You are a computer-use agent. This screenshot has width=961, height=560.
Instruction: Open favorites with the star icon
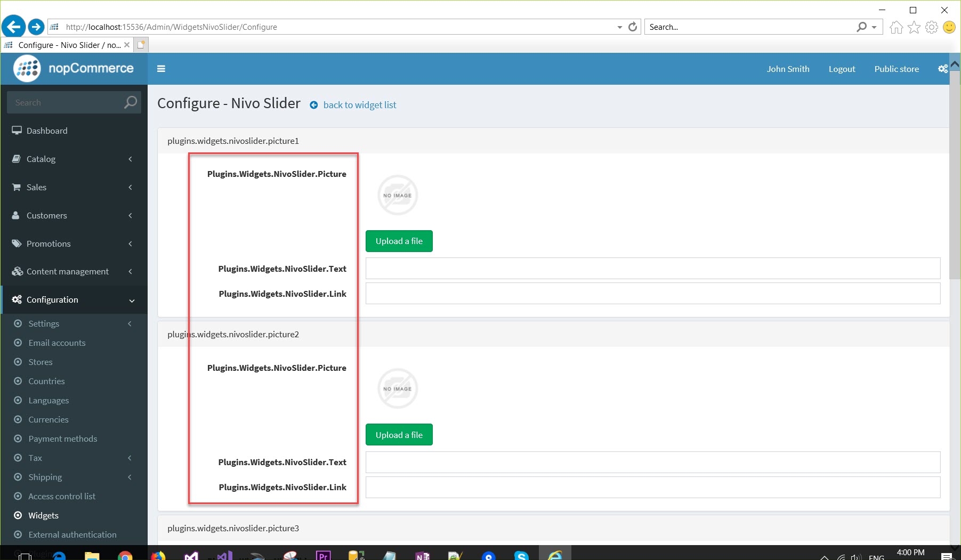(x=914, y=27)
